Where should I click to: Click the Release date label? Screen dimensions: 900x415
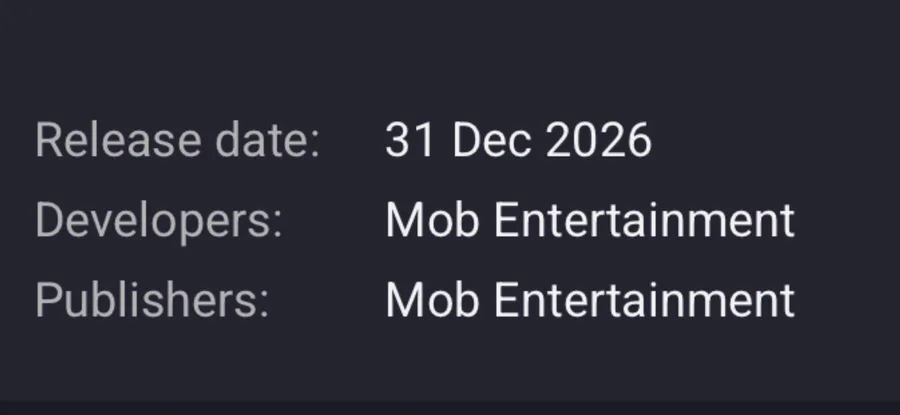[x=177, y=140]
